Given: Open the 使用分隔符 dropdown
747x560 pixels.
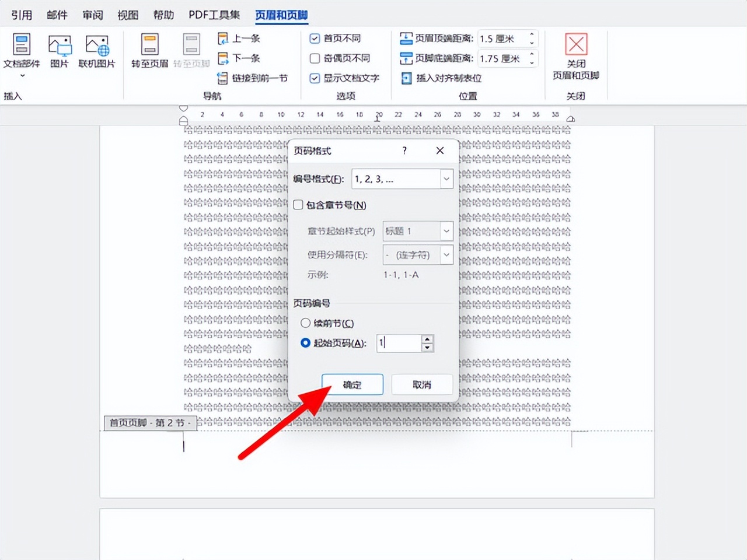Looking at the screenshot, I should [446, 255].
